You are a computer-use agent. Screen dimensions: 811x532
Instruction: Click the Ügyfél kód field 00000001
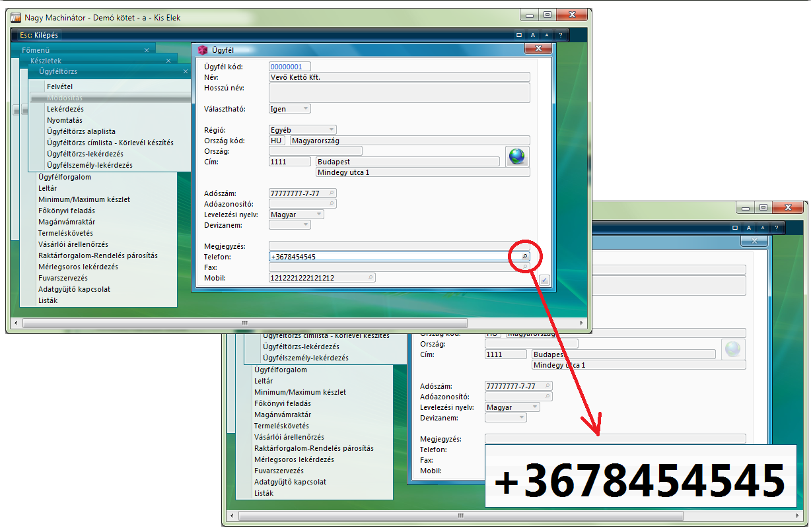[x=289, y=67]
